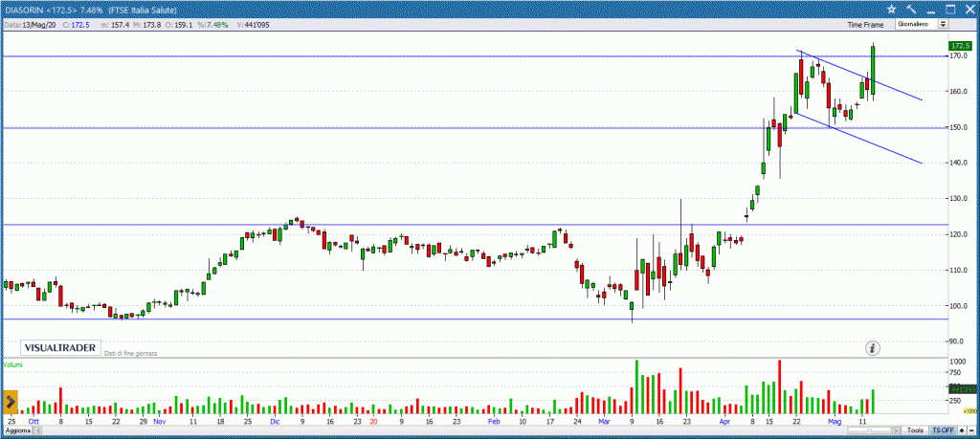Screen dimensions: 980x439
Task: Click the 441'095 volume value label
Action: click(x=962, y=388)
